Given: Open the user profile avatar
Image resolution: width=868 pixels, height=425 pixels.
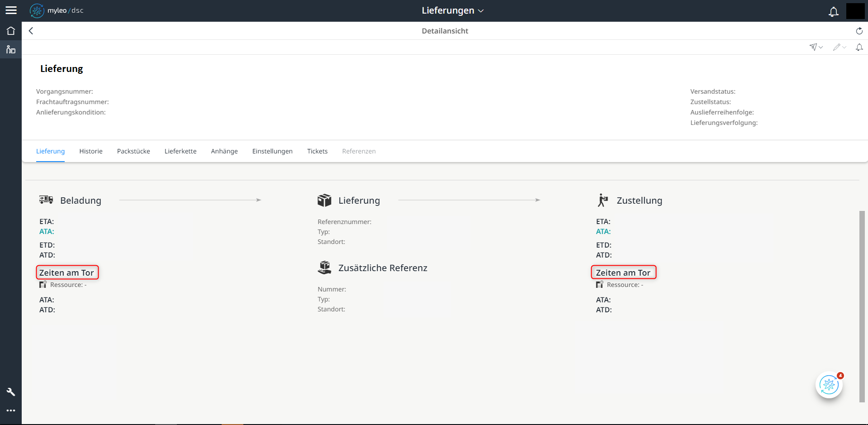Looking at the screenshot, I should click(x=855, y=11).
